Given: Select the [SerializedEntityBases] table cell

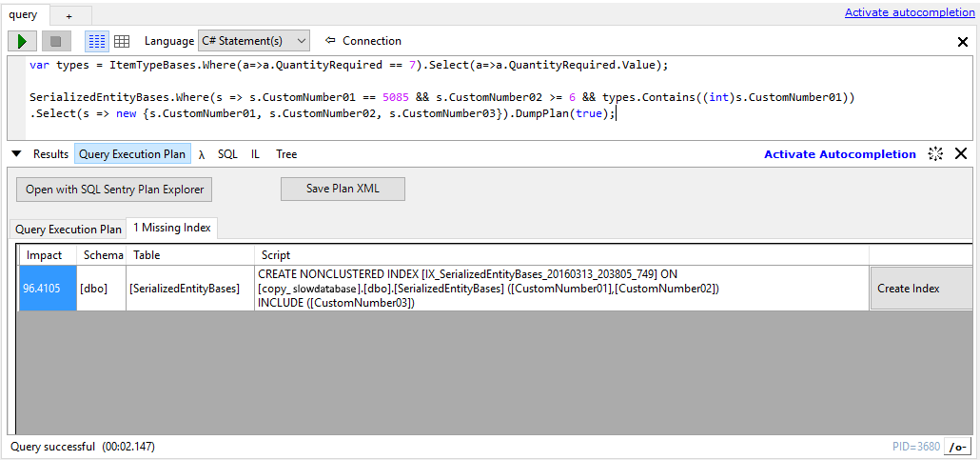Looking at the screenshot, I should (190, 288).
